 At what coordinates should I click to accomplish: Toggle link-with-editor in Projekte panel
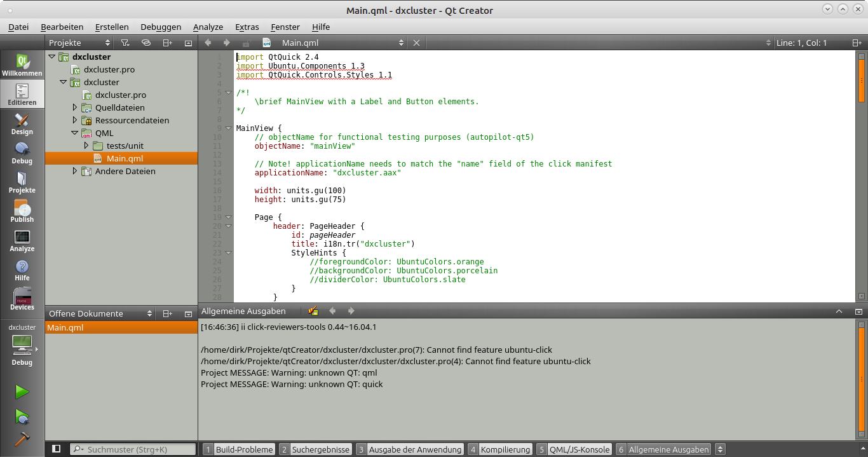(146, 43)
